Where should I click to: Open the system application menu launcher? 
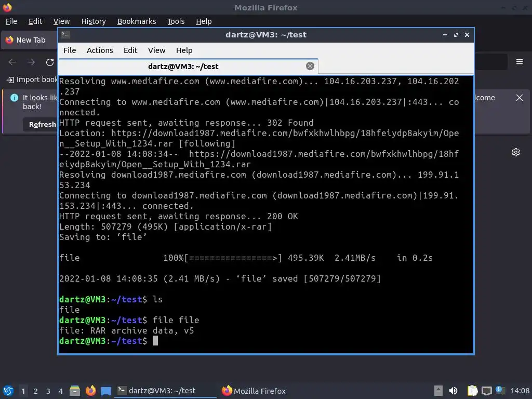tap(8, 391)
